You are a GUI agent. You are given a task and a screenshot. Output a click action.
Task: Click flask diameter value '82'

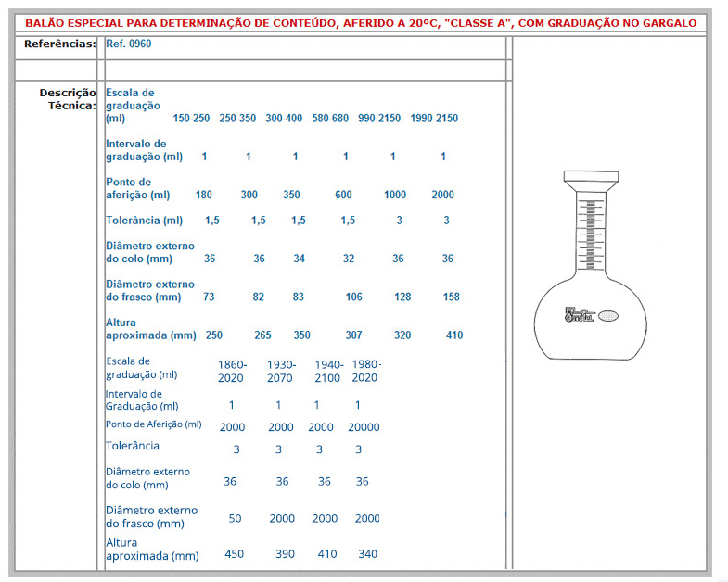(x=259, y=297)
